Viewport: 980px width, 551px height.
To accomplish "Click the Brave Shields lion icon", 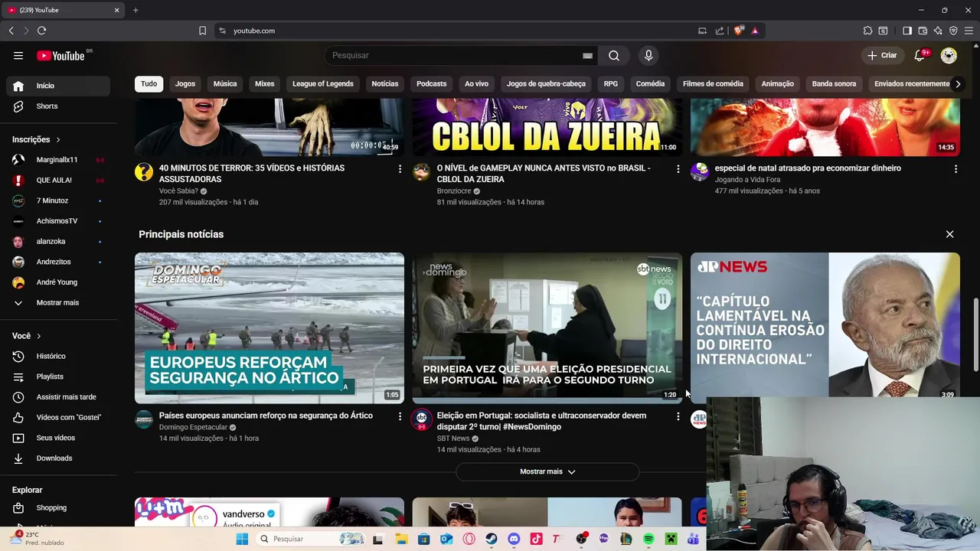I will [739, 31].
